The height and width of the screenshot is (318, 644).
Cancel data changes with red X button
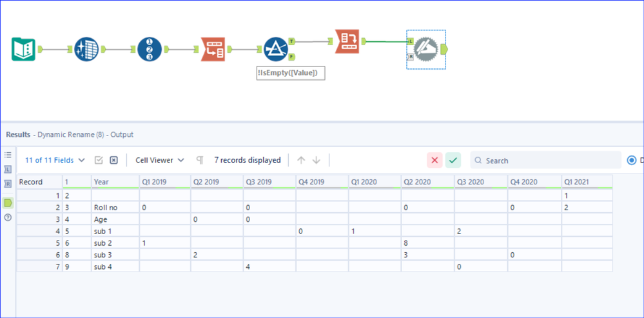coord(434,160)
